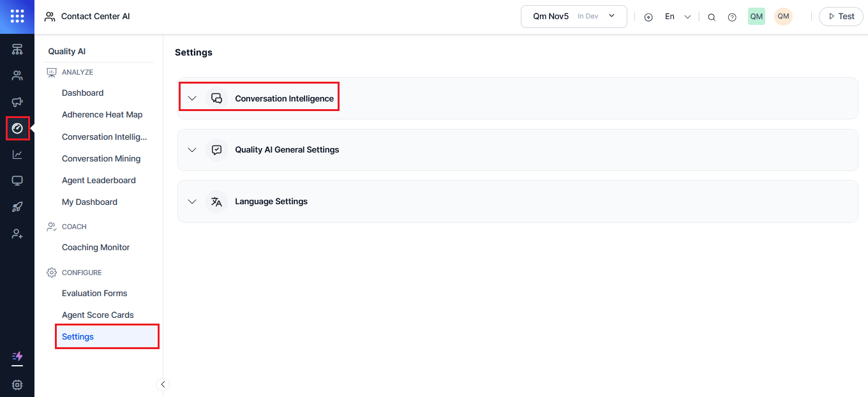This screenshot has width=868, height=397.
Task: Collapse the Quality AI side panel
Action: [x=163, y=384]
